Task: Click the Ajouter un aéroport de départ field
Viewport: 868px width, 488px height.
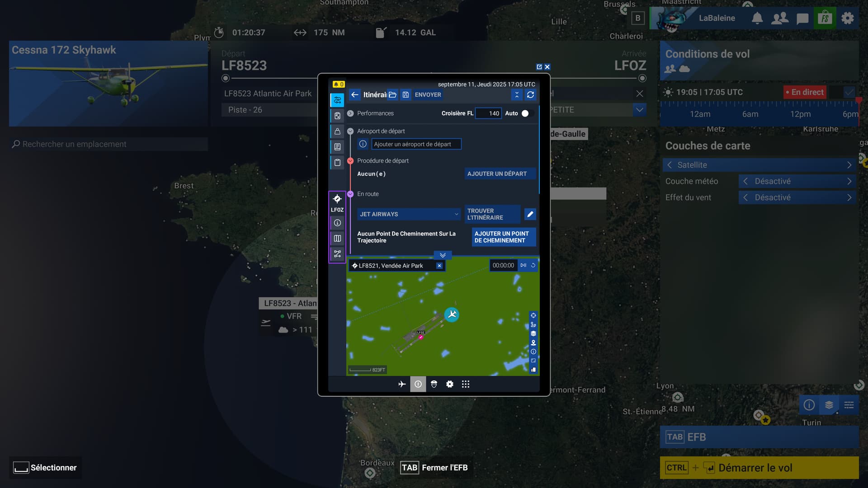Action: point(416,144)
